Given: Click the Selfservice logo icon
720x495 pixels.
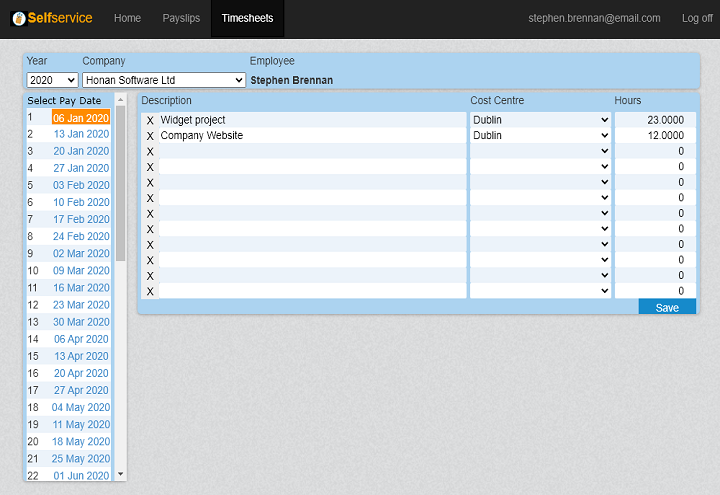Looking at the screenshot, I should (x=18, y=18).
